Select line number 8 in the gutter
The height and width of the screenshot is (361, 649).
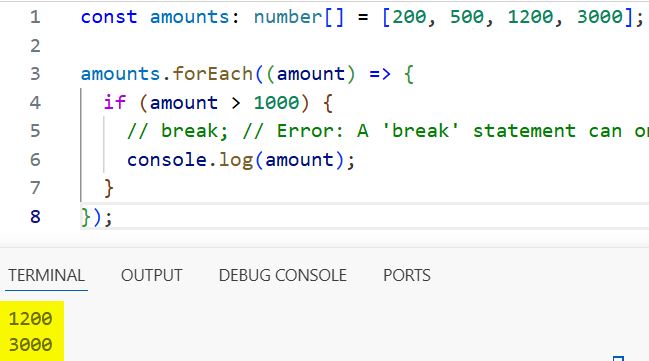click(35, 217)
